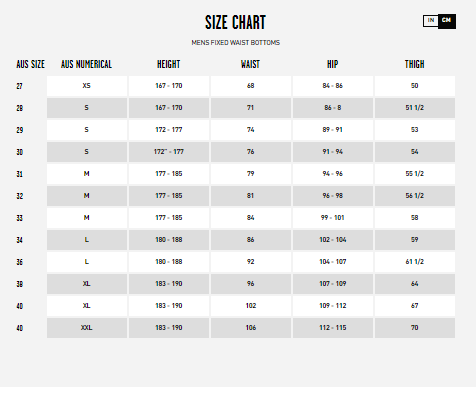This screenshot has height=396, width=476.
Task: Click hip range 99 - 101
Action: tap(333, 218)
